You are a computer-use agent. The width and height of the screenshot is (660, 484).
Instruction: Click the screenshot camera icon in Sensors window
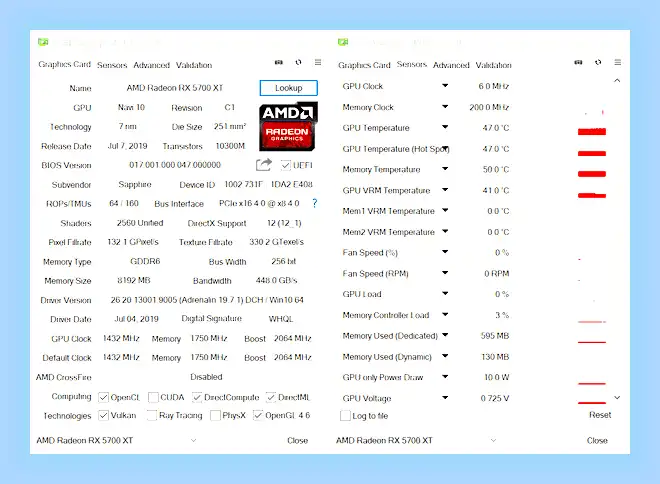[x=578, y=62]
